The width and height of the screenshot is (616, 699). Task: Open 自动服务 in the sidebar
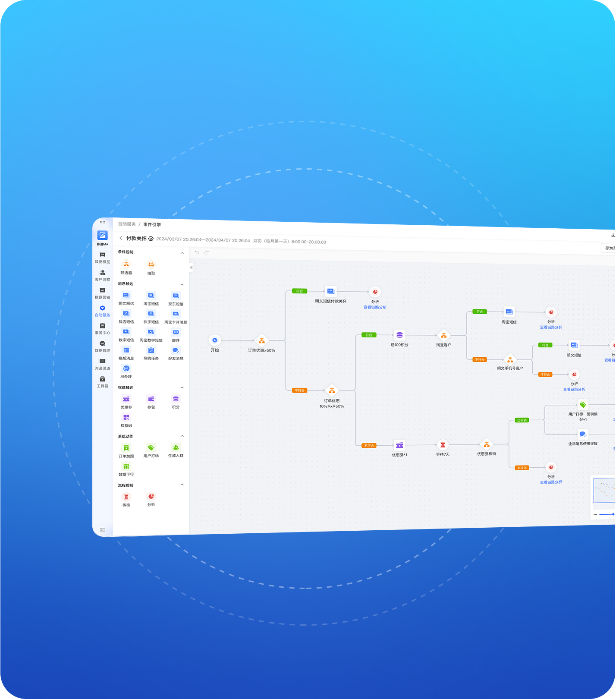coord(102,311)
